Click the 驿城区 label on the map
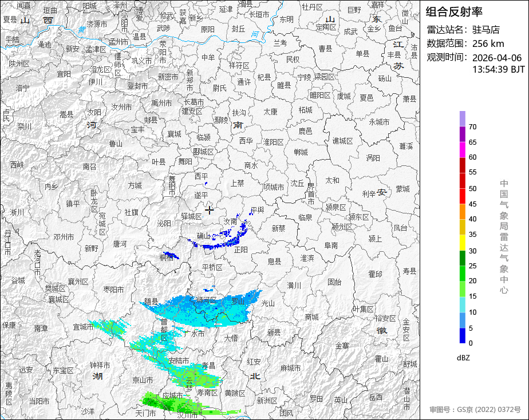The width and height of the screenshot is (529, 420). (x=192, y=216)
